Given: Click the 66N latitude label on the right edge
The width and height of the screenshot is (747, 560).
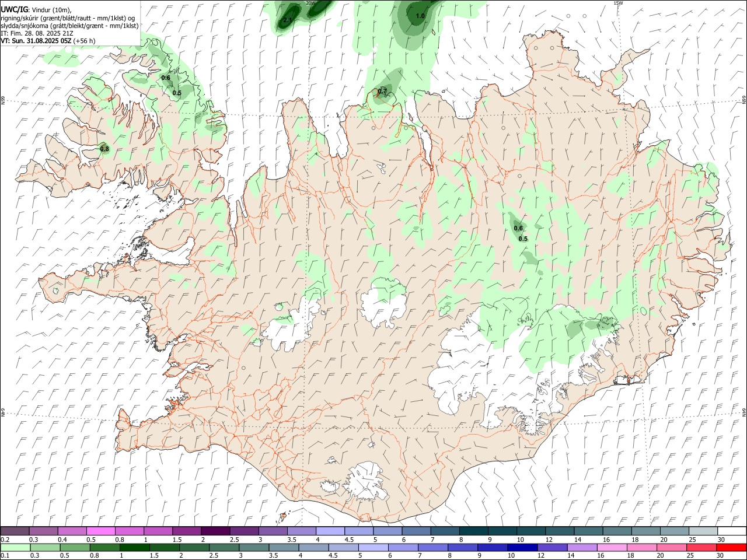Looking at the screenshot, I should click(744, 100).
